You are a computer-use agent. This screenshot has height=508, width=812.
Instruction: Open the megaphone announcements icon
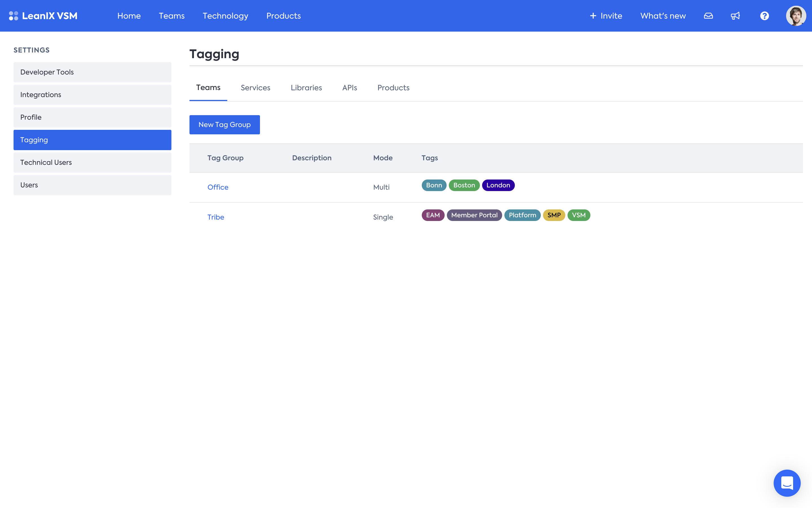coord(735,16)
